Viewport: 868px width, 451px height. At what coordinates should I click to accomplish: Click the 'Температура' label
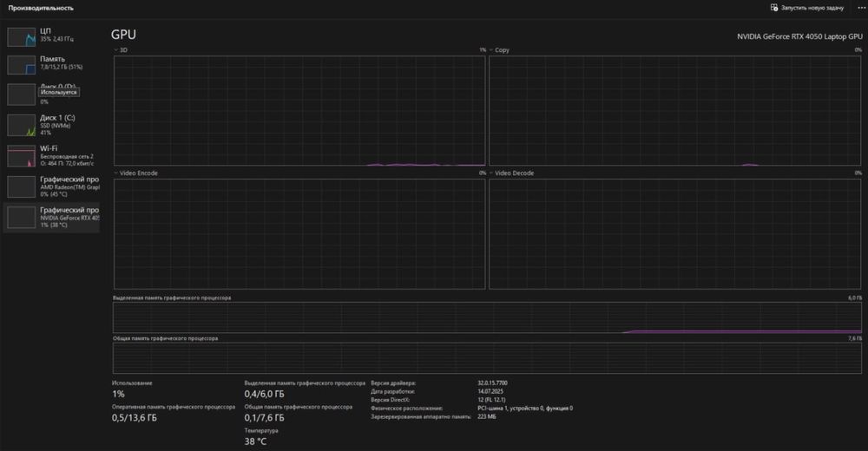260,430
